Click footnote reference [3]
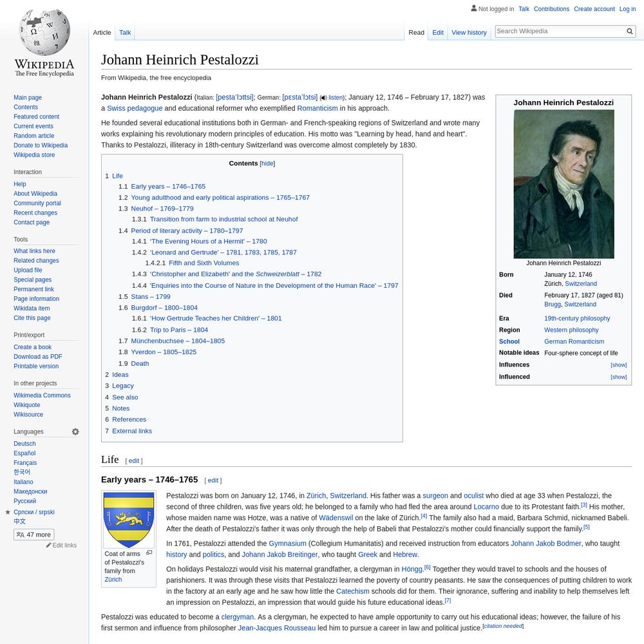This screenshot has width=644, height=644. 584,505
